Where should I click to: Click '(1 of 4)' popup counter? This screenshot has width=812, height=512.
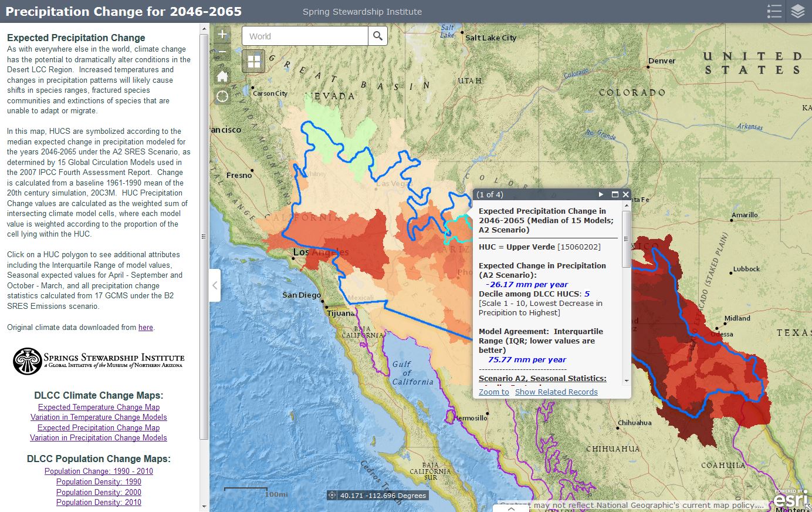[490, 194]
